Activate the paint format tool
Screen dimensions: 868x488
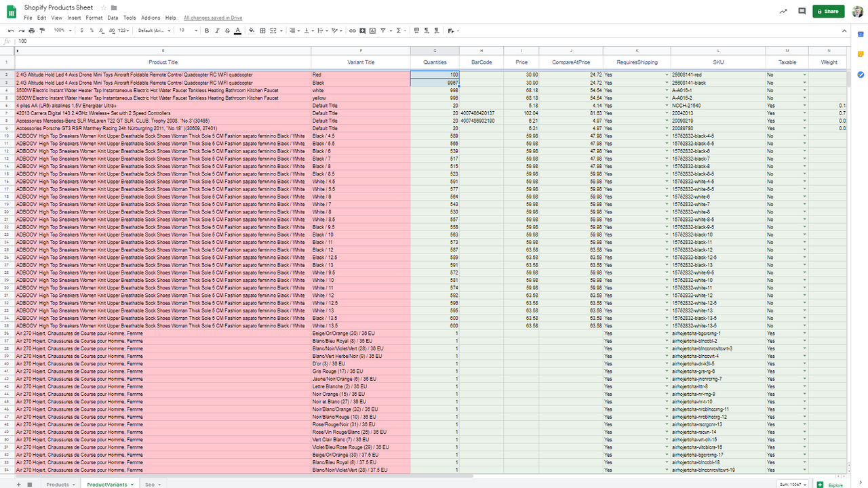pos(42,30)
